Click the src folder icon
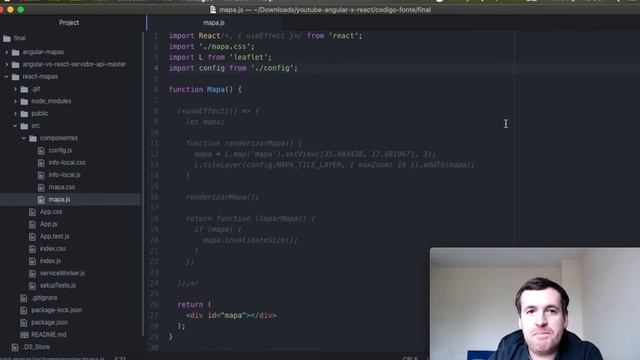 pyautogui.click(x=24, y=126)
